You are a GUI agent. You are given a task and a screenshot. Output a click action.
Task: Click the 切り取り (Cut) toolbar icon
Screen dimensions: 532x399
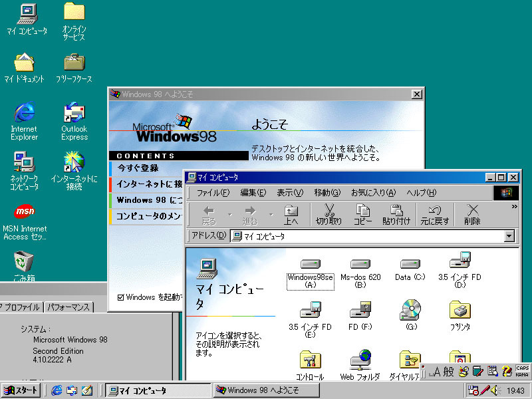329,214
